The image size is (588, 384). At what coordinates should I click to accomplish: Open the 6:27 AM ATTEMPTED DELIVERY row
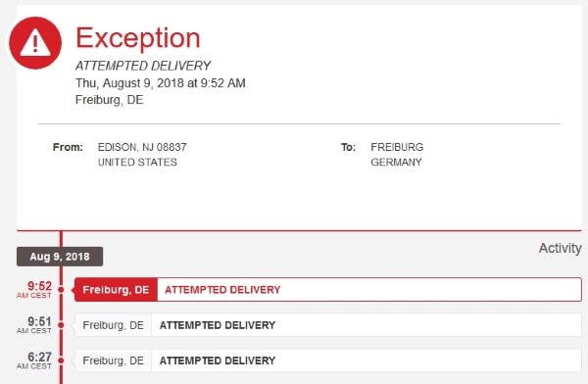328,360
